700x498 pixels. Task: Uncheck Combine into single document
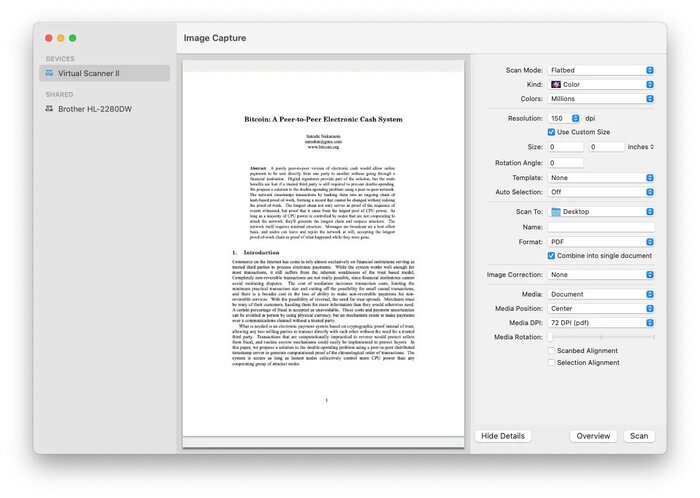point(552,255)
